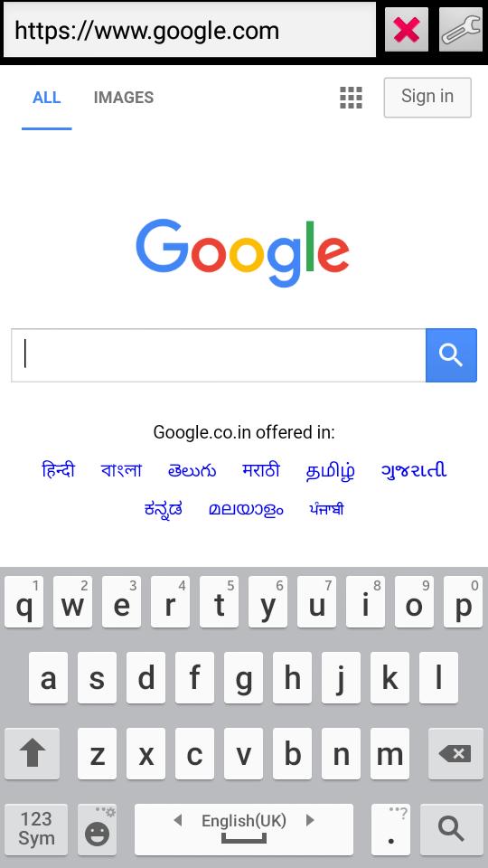Viewport: 488px width, 868px height.
Task: Tap the emoji smiley keyboard key
Action: (97, 829)
